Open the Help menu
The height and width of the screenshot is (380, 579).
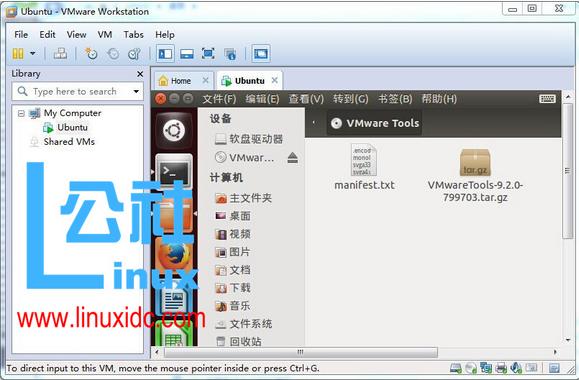point(165,35)
